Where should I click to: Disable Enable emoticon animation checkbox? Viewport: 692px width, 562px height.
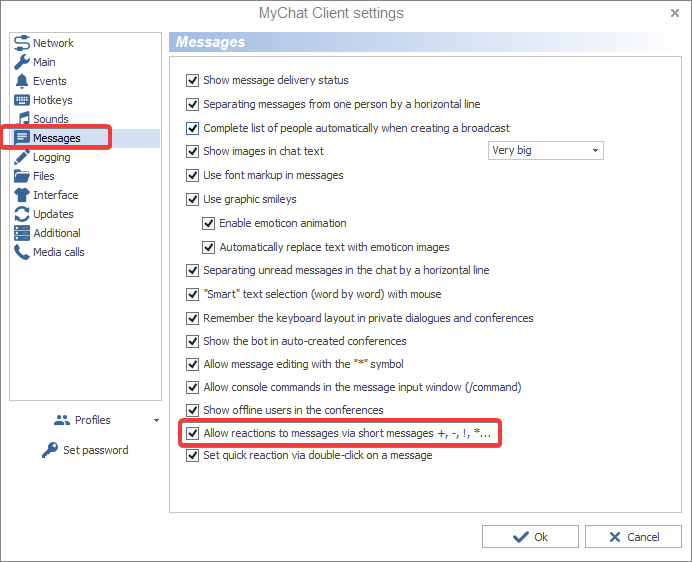(209, 223)
